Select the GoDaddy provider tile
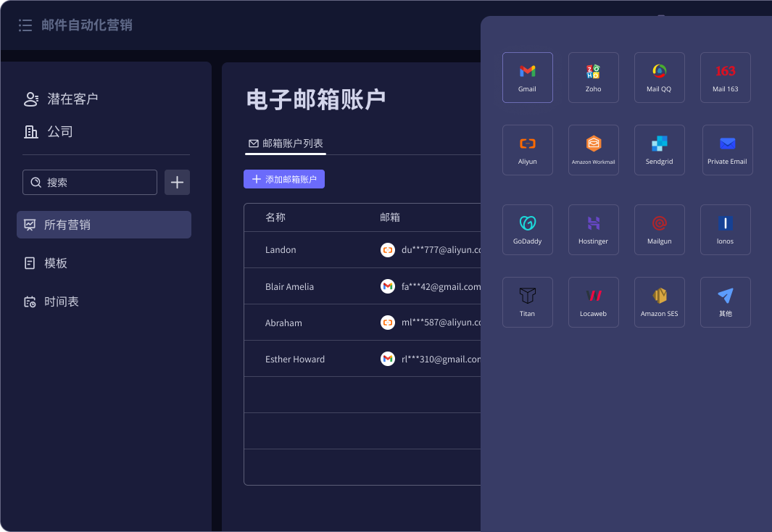Viewport: 772px width, 532px height. click(x=527, y=229)
